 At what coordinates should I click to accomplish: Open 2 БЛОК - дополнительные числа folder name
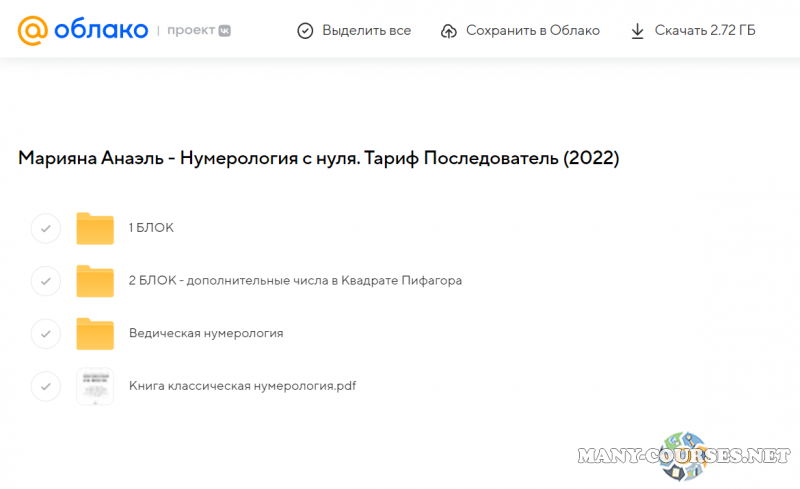(295, 281)
